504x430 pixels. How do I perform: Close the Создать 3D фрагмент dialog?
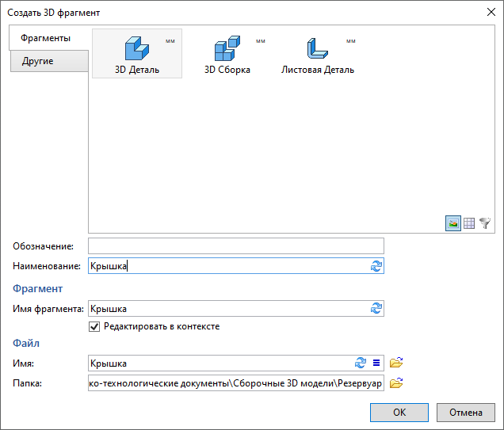point(487,12)
